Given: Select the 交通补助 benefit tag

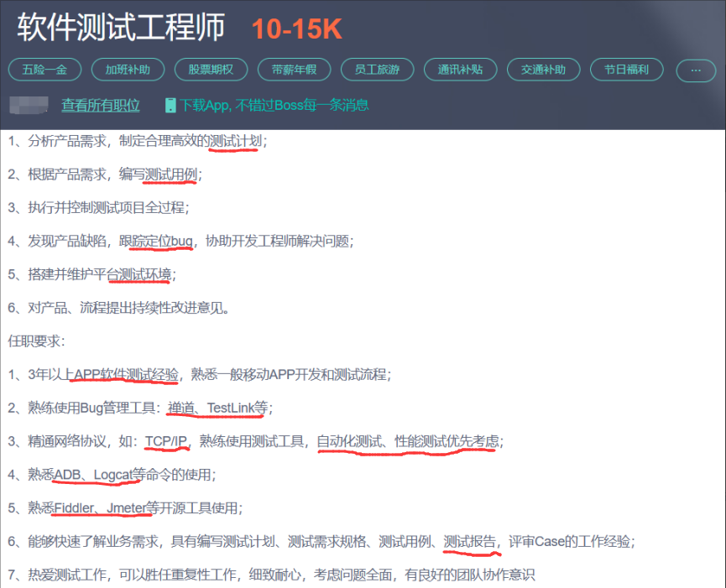Looking at the screenshot, I should (x=543, y=70).
